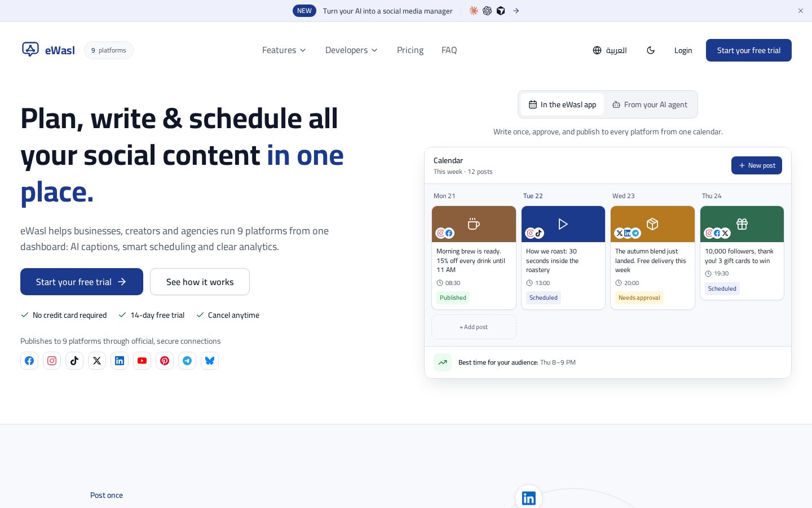Open the X platform icon below hero
The height and width of the screenshot is (508, 812).
(x=97, y=361)
